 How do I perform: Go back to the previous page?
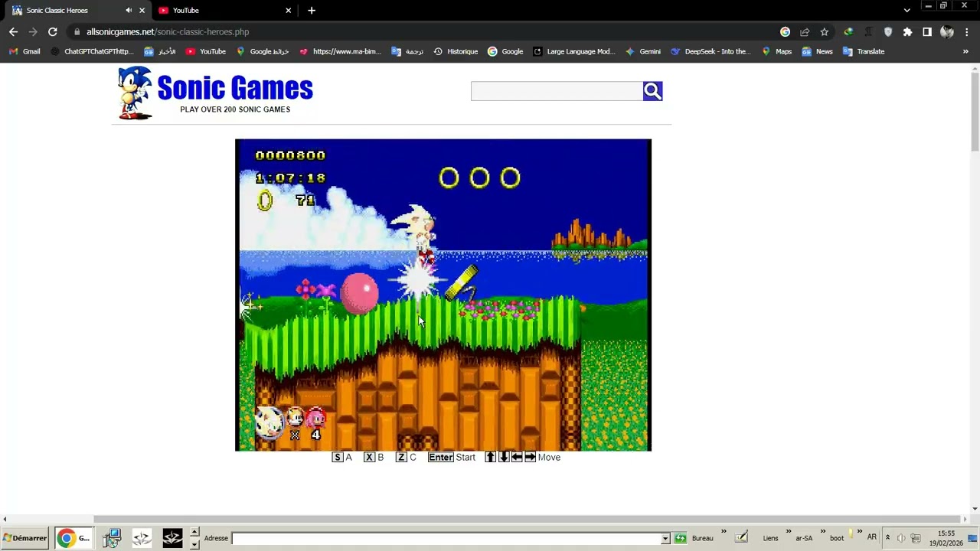[x=13, y=31]
